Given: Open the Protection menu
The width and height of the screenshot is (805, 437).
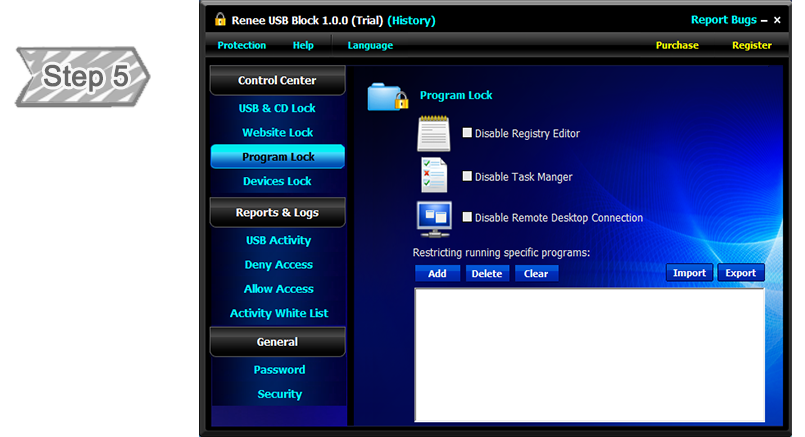Looking at the screenshot, I should (242, 45).
